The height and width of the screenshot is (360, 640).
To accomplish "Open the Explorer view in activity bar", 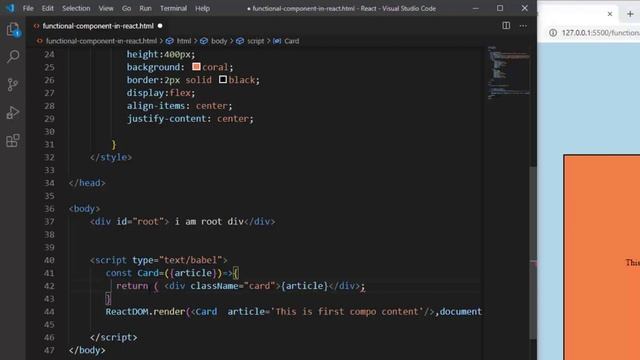I will (13, 30).
